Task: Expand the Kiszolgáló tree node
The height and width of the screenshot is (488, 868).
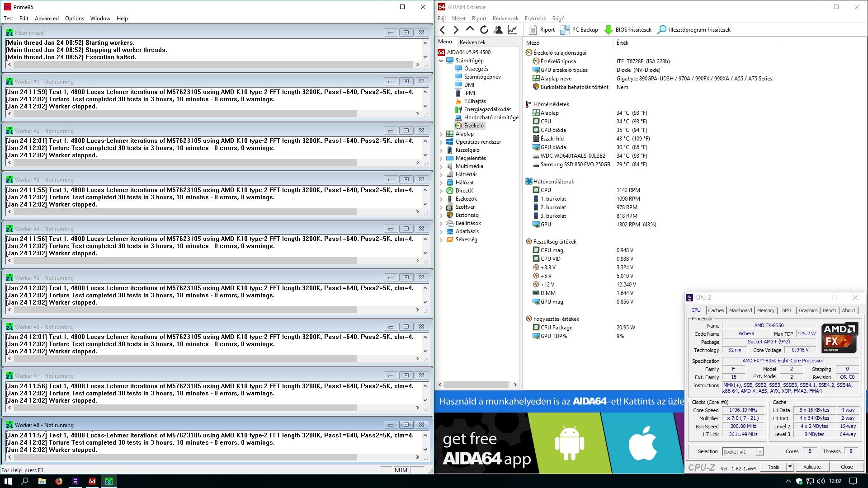Action: (441, 150)
